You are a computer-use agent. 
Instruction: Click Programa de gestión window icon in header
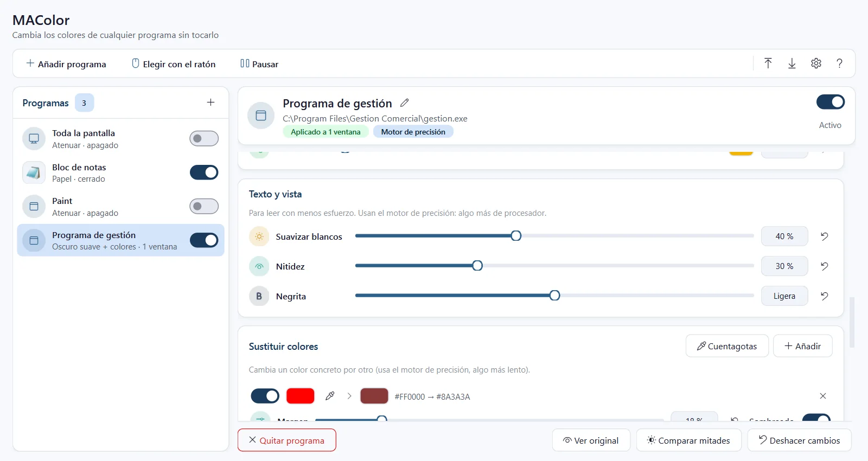coord(261,116)
